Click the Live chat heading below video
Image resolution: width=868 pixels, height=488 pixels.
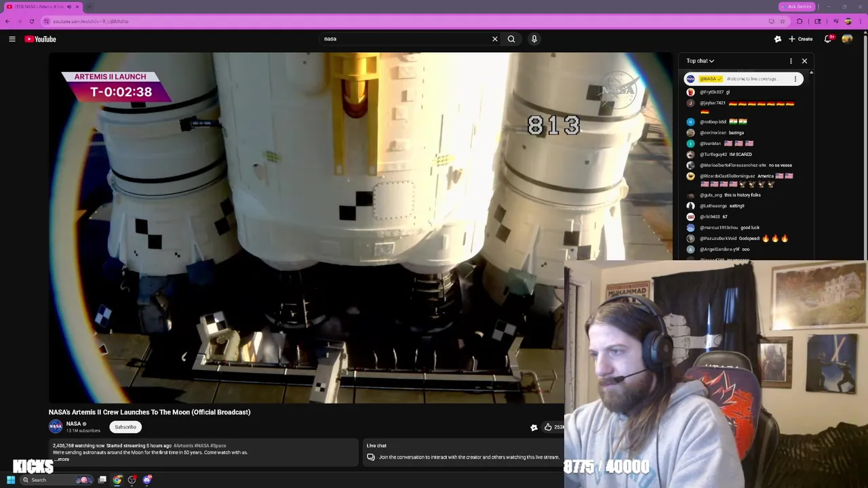(x=376, y=446)
